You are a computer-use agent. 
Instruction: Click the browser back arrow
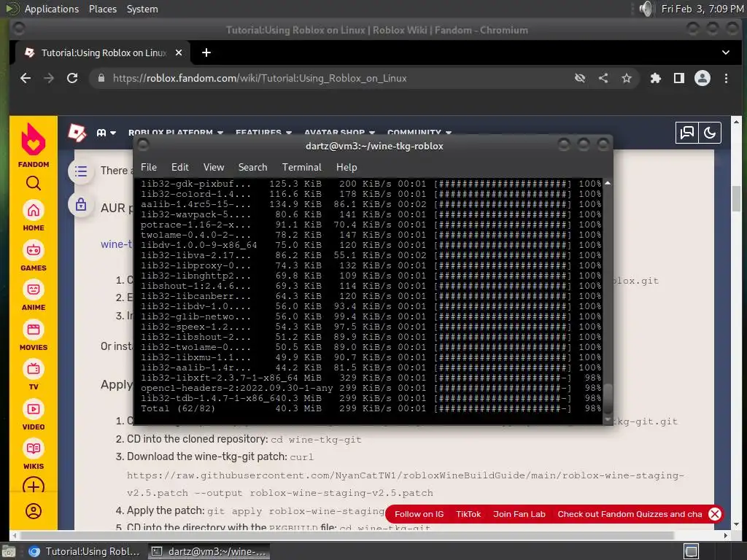point(26,78)
